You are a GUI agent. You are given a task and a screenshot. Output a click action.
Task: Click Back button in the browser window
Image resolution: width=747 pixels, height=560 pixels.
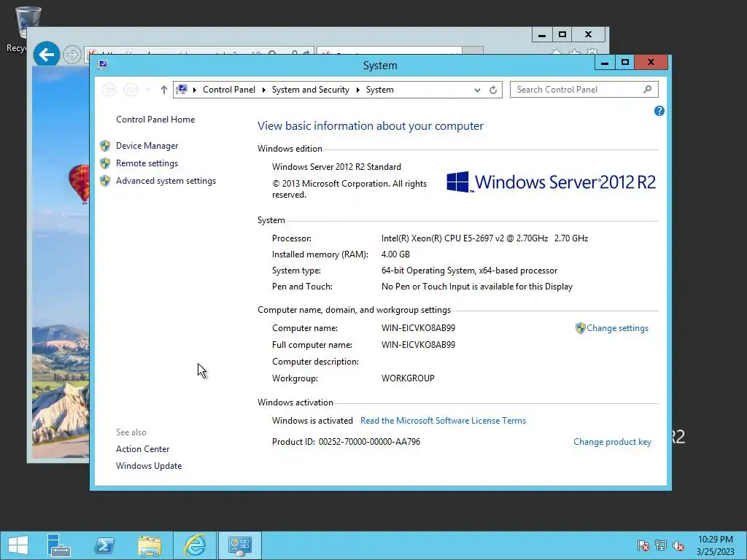click(x=47, y=55)
